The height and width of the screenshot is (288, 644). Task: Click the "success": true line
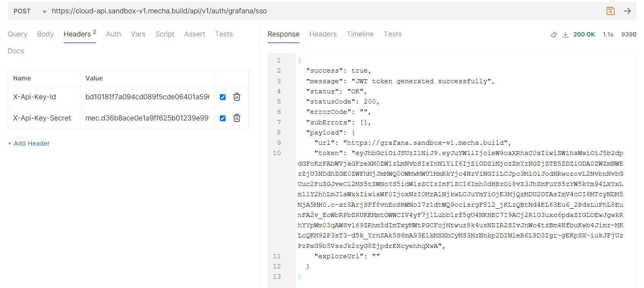tap(338, 71)
